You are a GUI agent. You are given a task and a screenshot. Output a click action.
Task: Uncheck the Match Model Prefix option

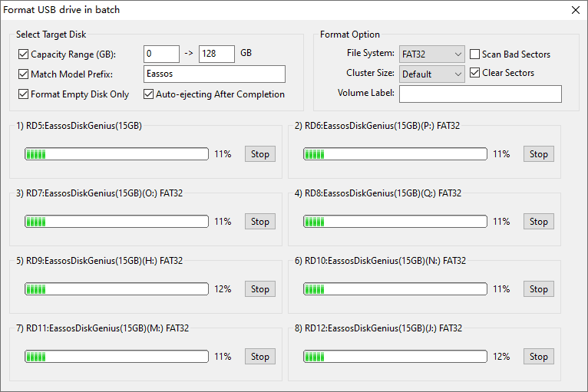(23, 74)
